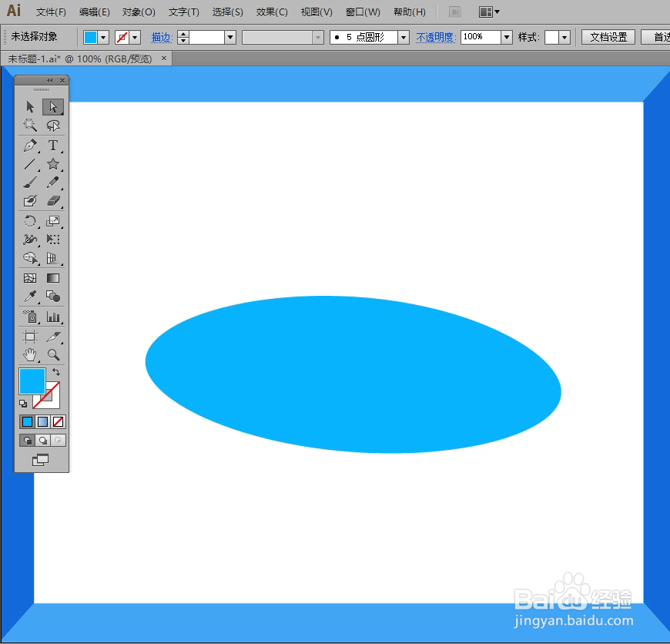
Task: Open fill color dropdown in control bar
Action: coord(103,38)
